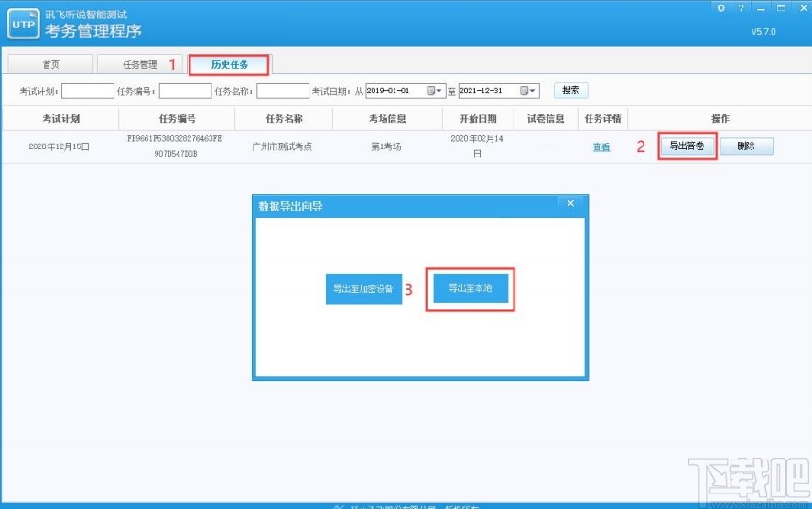Click the help question mark icon

pos(742,7)
